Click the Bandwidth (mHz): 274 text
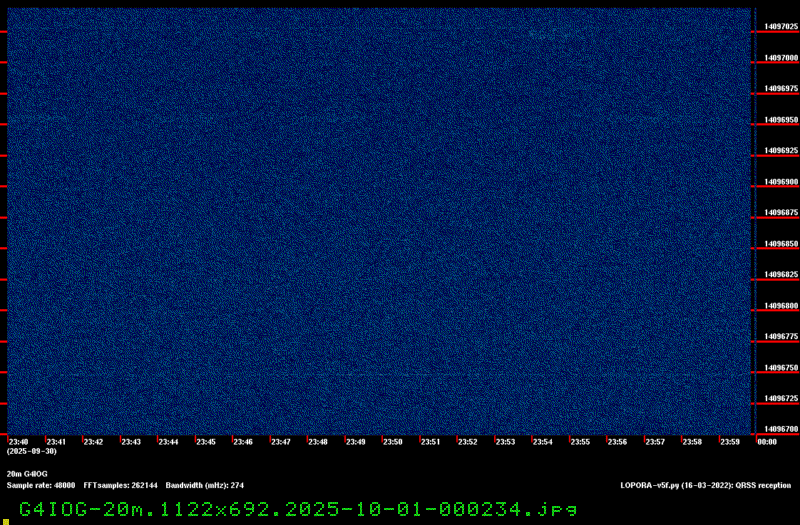Screen dimensions: 800x525 click(x=205, y=485)
